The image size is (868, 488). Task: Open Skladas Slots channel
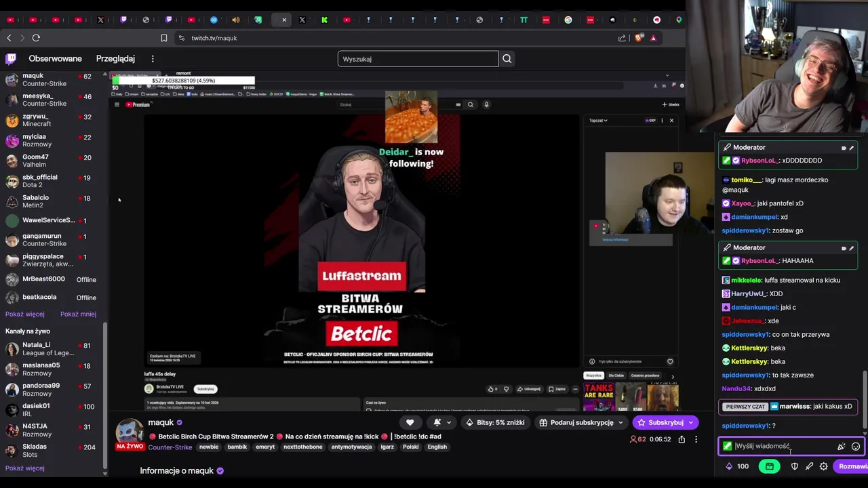click(x=52, y=451)
